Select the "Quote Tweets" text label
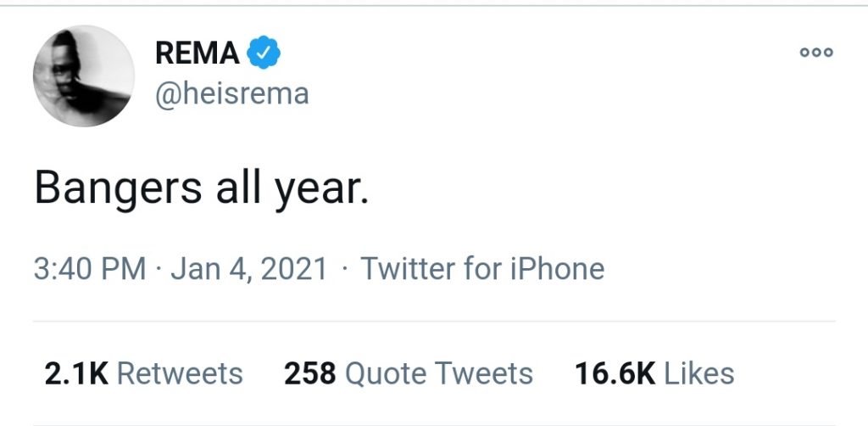Screen dimensions: 868x426 click(x=439, y=373)
